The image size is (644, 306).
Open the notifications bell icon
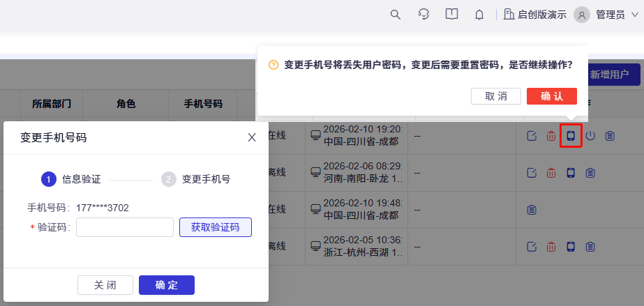pyautogui.click(x=479, y=15)
